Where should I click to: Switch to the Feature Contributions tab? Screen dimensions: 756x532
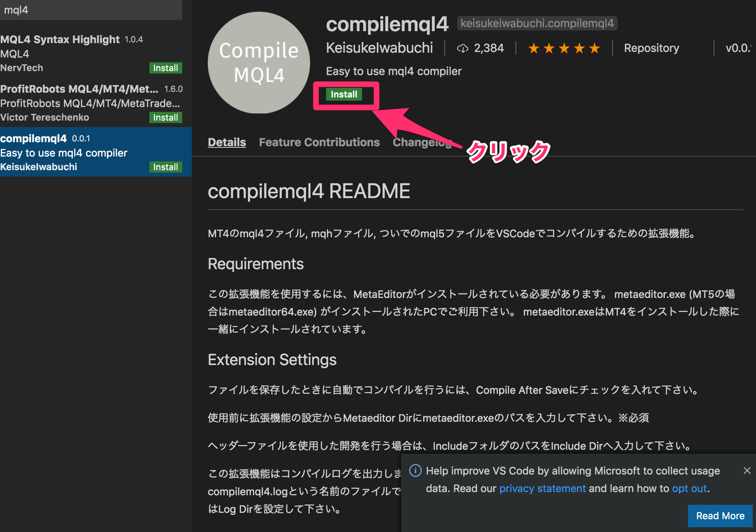pyautogui.click(x=319, y=142)
